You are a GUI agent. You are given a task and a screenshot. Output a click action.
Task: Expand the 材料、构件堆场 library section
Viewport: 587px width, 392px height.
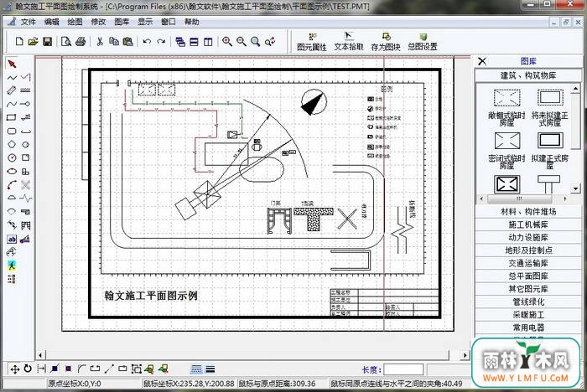(x=528, y=212)
